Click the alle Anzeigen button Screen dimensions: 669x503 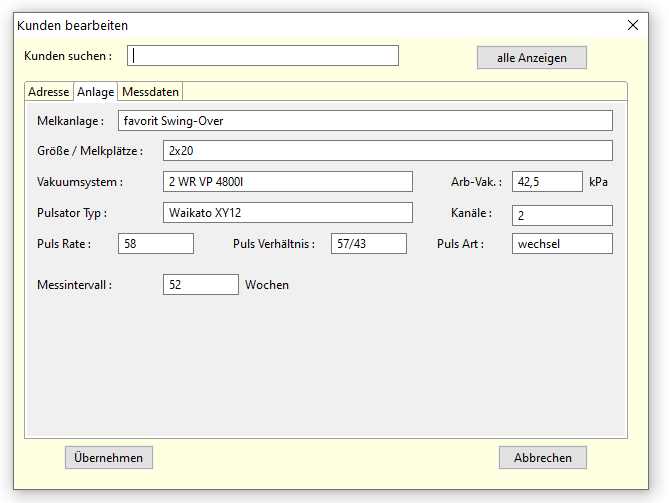point(532,58)
